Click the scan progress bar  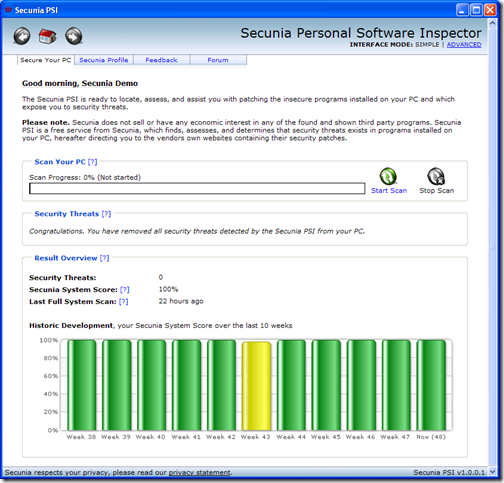pos(197,188)
